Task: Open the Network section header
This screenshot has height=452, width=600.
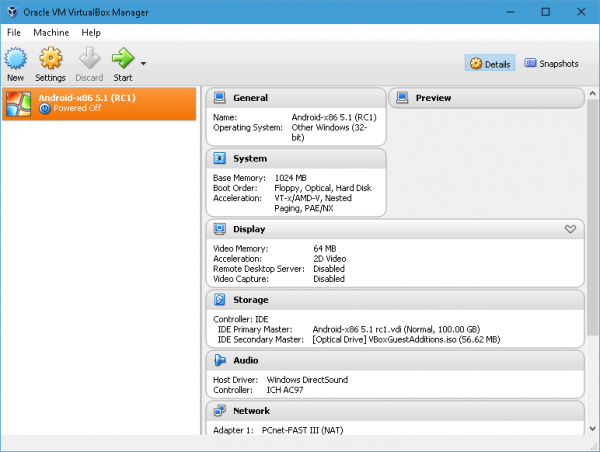Action: 395,411
